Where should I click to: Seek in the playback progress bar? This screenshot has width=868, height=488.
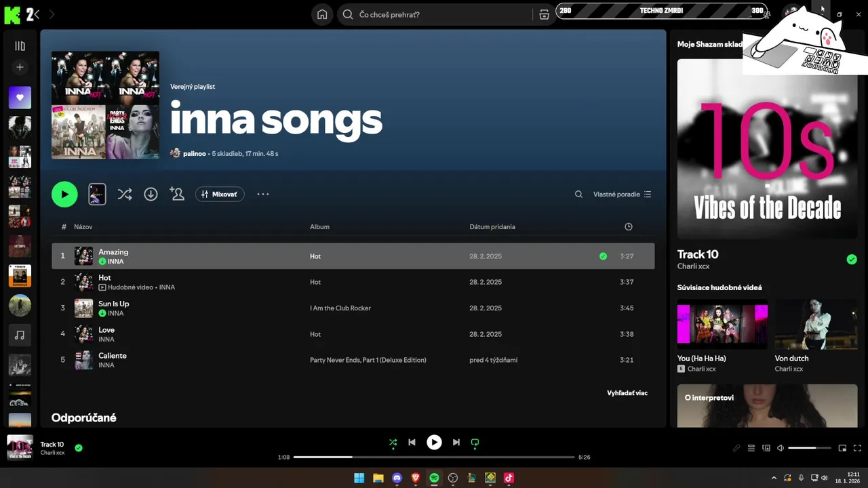coord(434,457)
